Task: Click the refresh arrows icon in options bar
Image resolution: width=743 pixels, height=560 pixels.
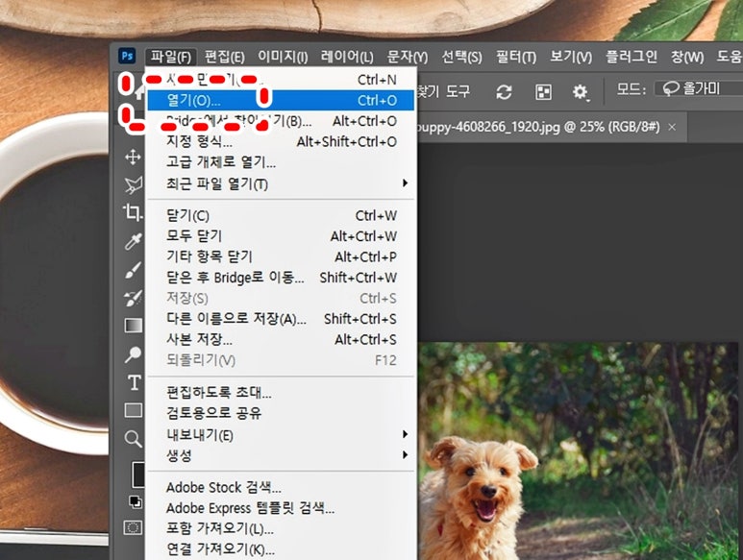Action: pos(504,91)
